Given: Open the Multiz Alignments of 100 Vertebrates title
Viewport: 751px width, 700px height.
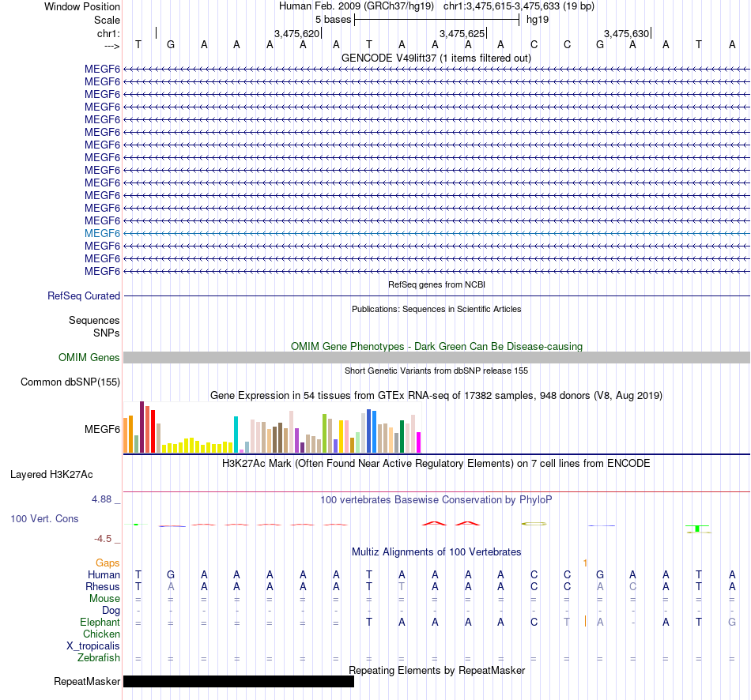Looking at the screenshot, I should [436, 551].
